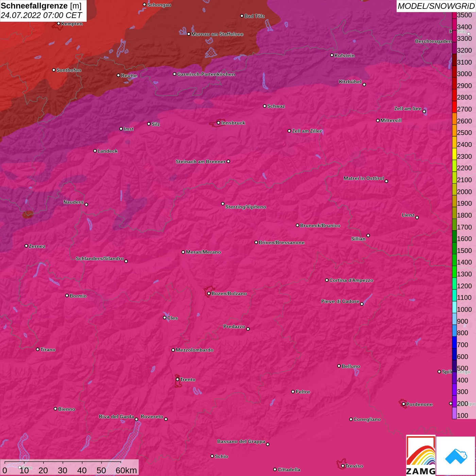Click the 3500 legend value

click(464, 15)
